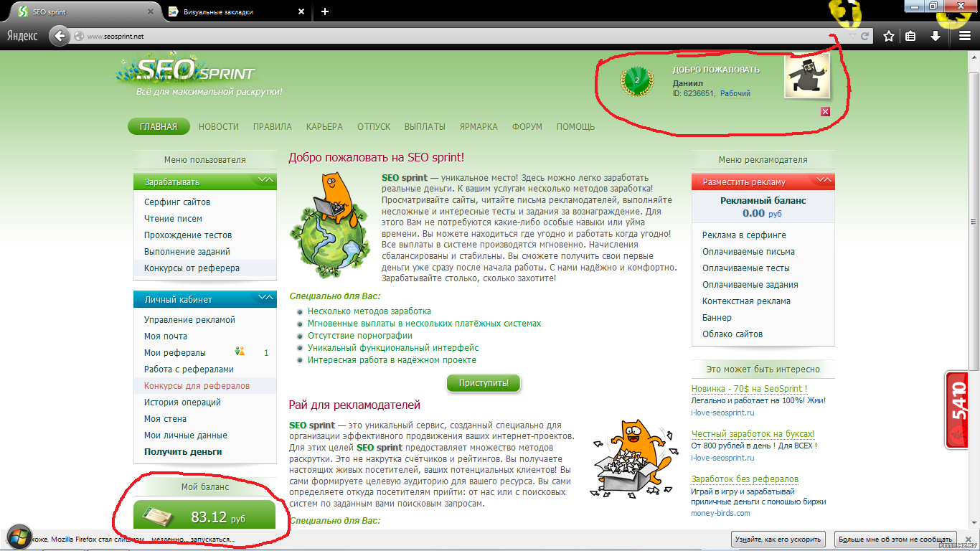Open Работа с рефералами link

tap(189, 369)
